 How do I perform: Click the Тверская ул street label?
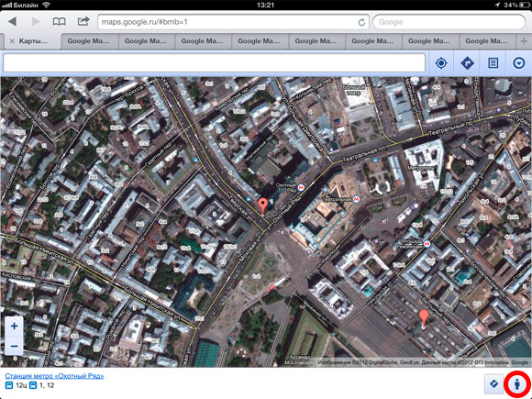pyautogui.click(x=240, y=209)
